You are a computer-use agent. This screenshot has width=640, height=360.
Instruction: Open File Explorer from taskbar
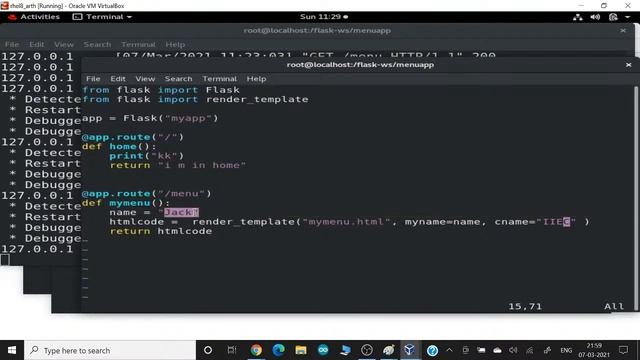(x=301, y=350)
